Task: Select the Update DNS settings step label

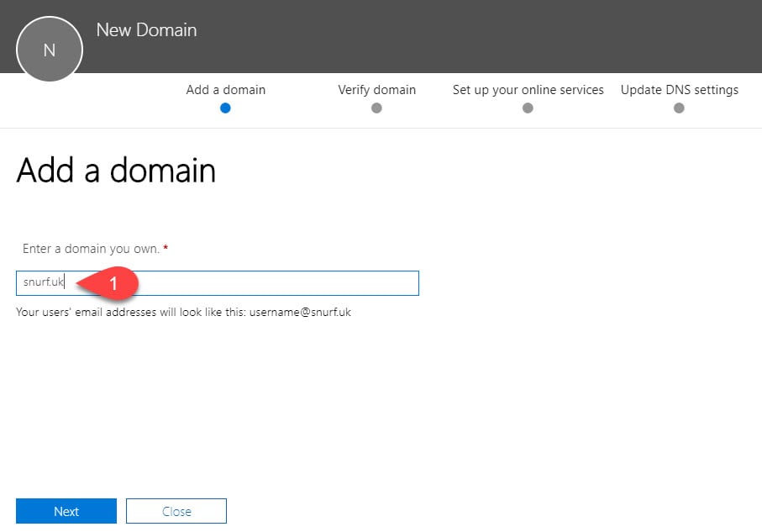Action: coord(679,90)
